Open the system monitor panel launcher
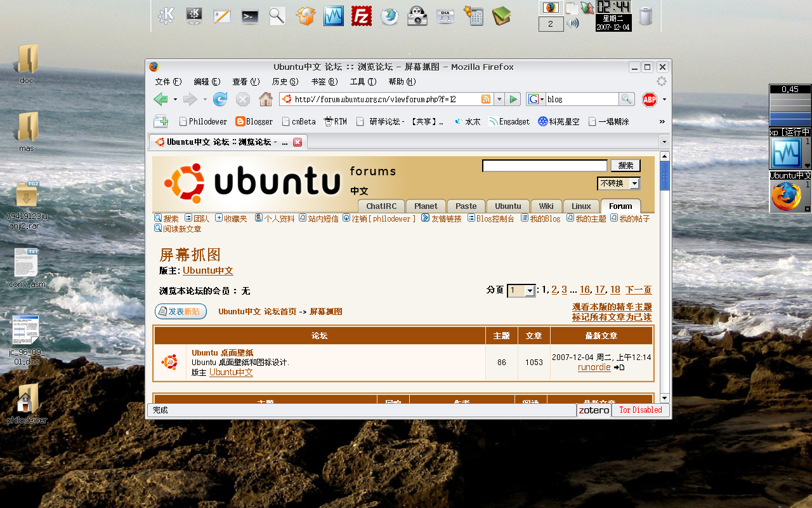 click(333, 16)
